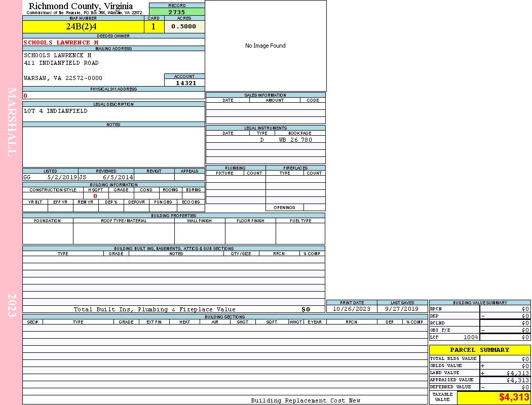Screen dimensions: 532x405
Task: Select the deeded owner name in red
Action: point(61,43)
